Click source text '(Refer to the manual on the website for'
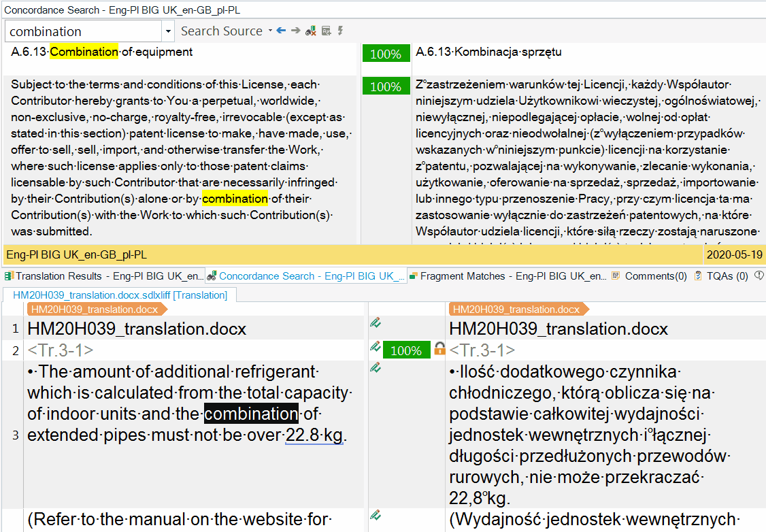Image resolution: width=766 pixels, height=532 pixels. click(x=180, y=519)
